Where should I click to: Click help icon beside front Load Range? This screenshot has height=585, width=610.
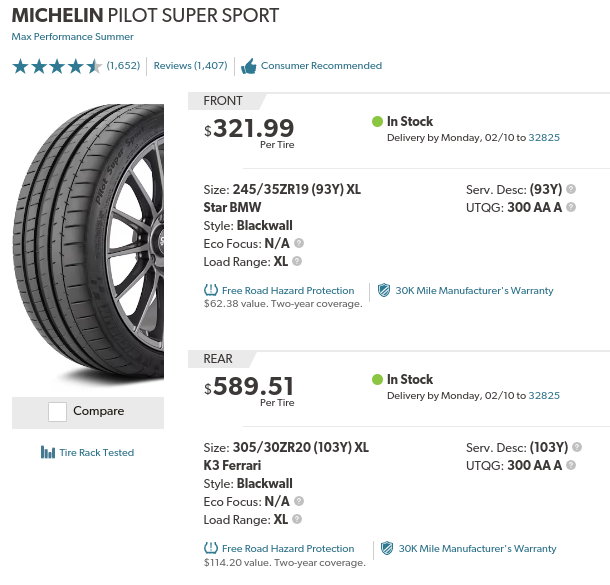click(x=297, y=261)
